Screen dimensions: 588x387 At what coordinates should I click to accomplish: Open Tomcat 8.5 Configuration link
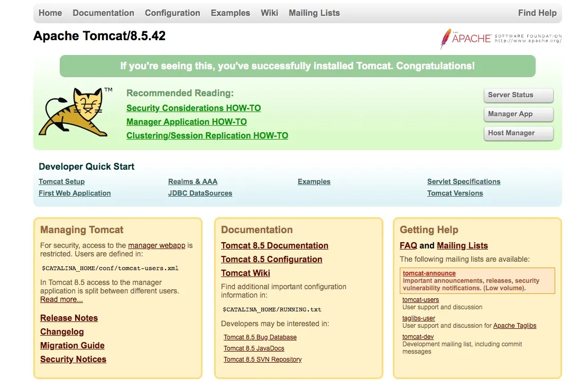[271, 260]
